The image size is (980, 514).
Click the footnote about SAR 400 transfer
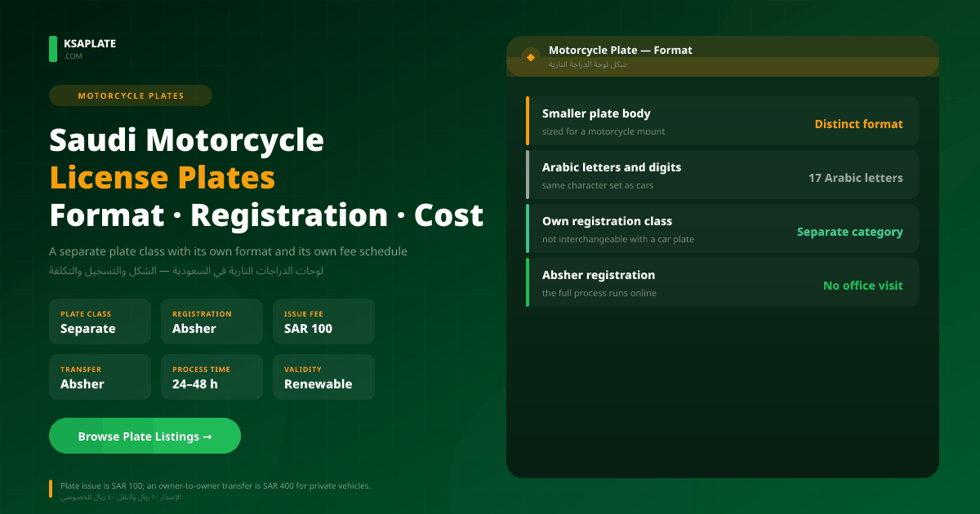tap(216, 485)
